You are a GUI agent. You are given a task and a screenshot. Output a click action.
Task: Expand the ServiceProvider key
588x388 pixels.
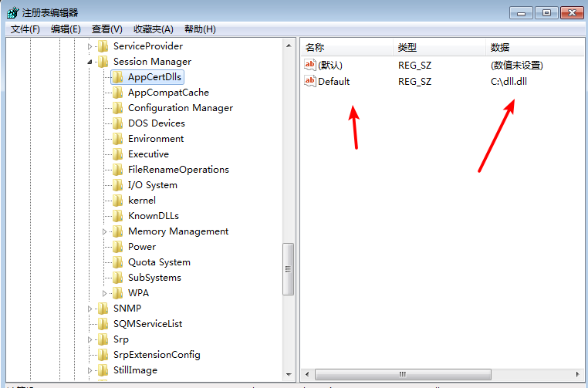click(90, 46)
